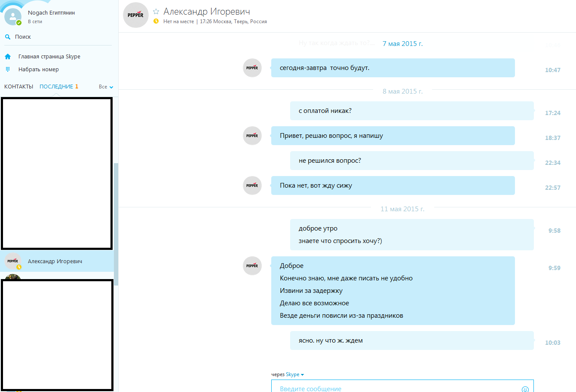Click the 17:24 message timestamp
This screenshot has width=576, height=392.
coord(553,113)
